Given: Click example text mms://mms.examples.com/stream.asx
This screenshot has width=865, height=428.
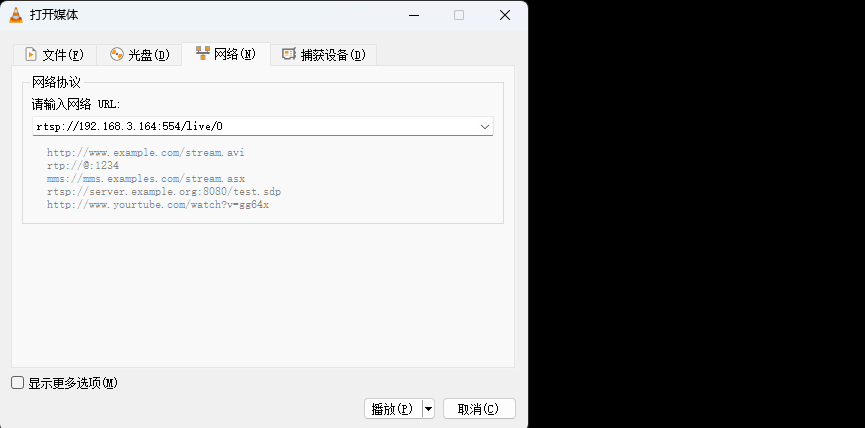Looking at the screenshot, I should coord(146,179).
